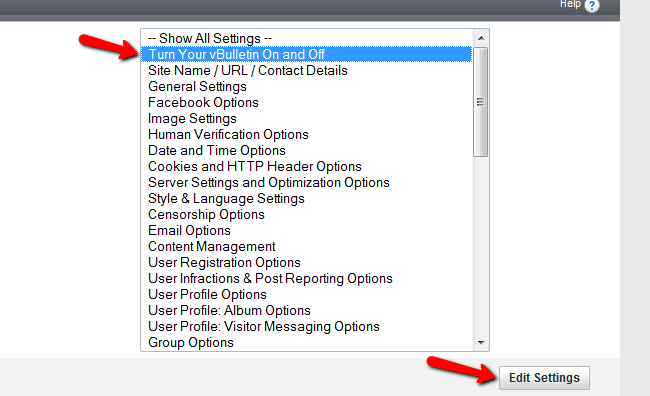Screen dimensions: 650x396
Task: Choose 'General Settings' from the list
Action: pos(306,86)
